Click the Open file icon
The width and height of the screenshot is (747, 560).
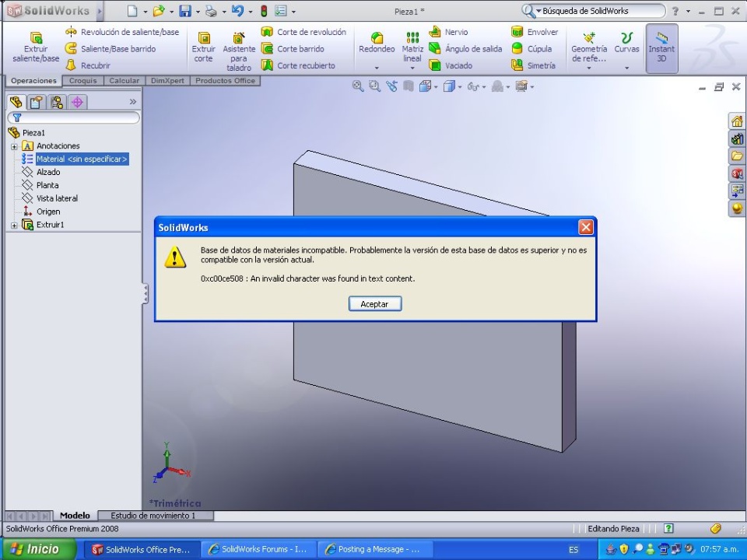pos(159,11)
